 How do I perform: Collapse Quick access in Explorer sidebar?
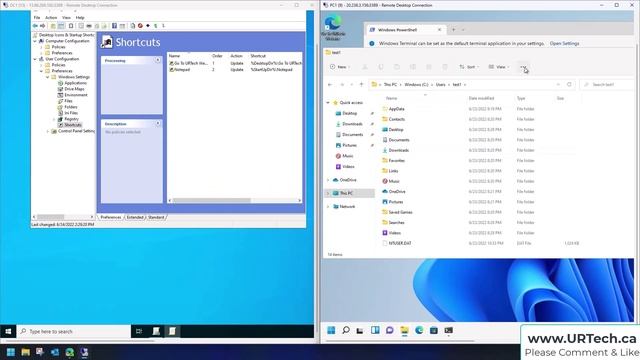coord(328,103)
